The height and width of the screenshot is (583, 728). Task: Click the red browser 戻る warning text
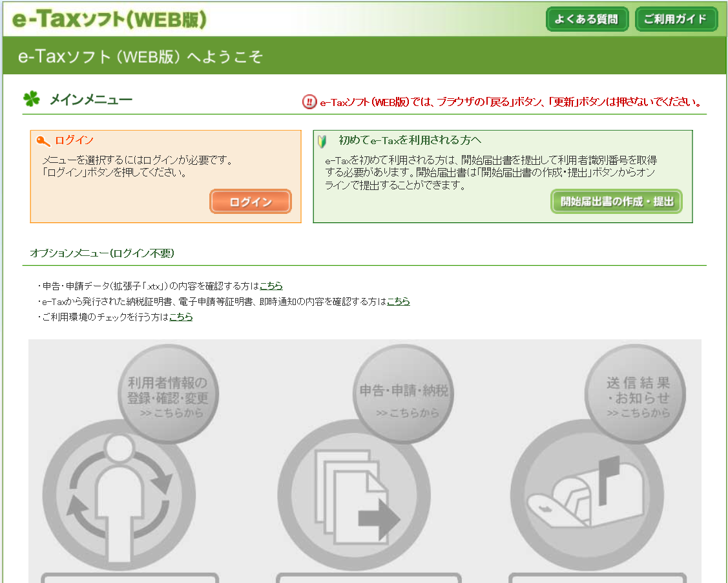(511, 101)
